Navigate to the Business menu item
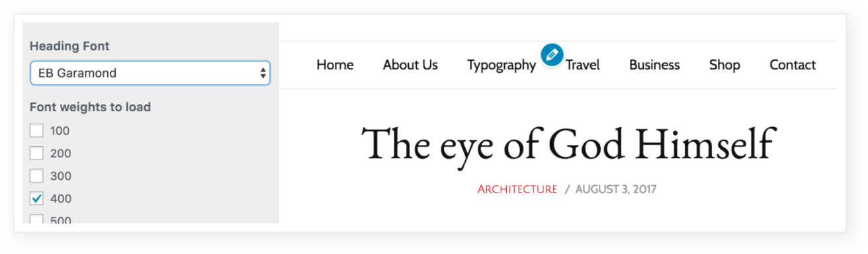868x254 pixels. tap(654, 65)
